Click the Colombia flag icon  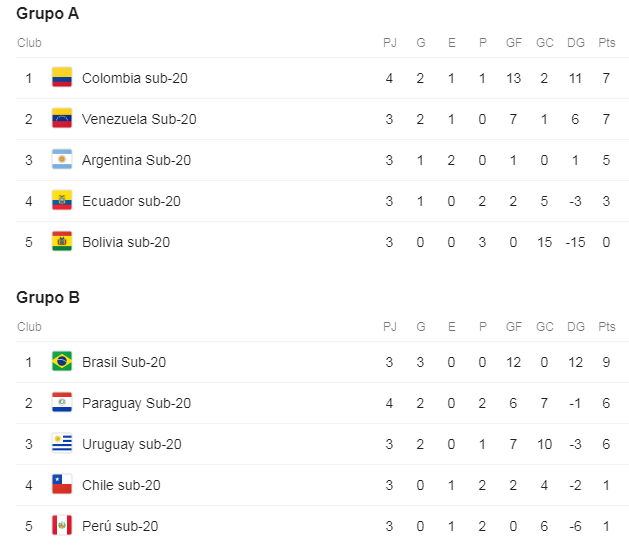coord(62,78)
